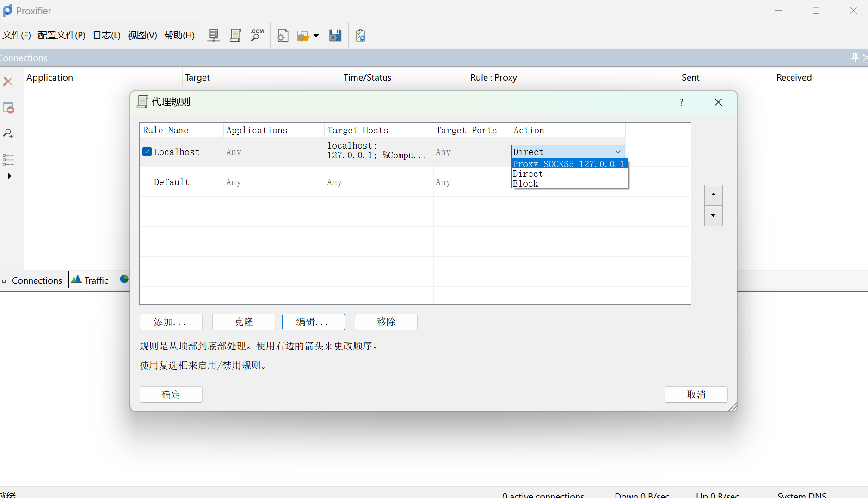Click the open profile folder icon
Image resolution: width=868 pixels, height=498 pixels.
click(x=303, y=36)
